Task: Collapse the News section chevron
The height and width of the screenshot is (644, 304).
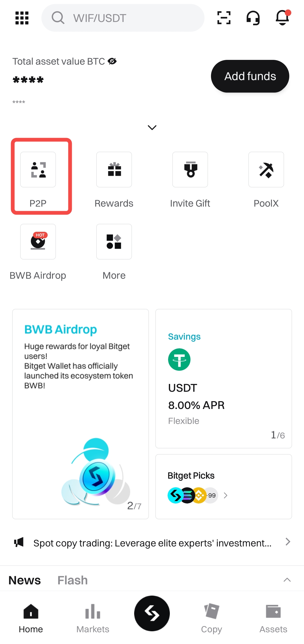Action: click(x=287, y=580)
